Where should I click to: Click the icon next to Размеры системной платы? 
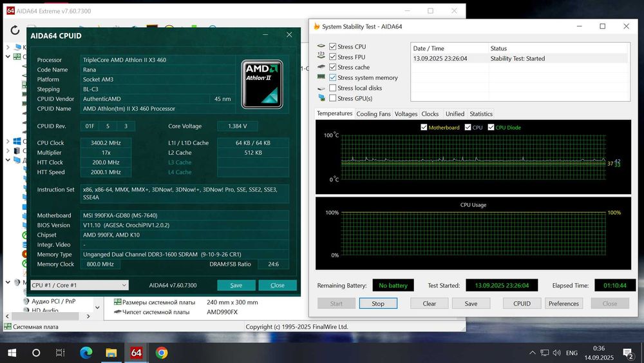coord(117,302)
